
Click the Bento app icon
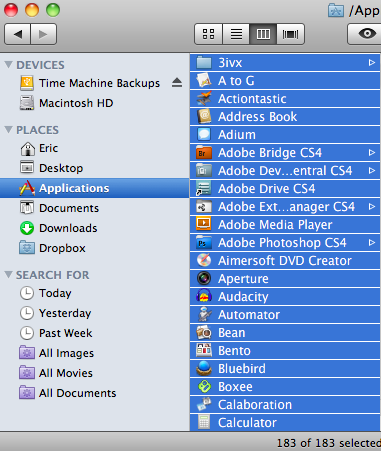[x=204, y=350]
